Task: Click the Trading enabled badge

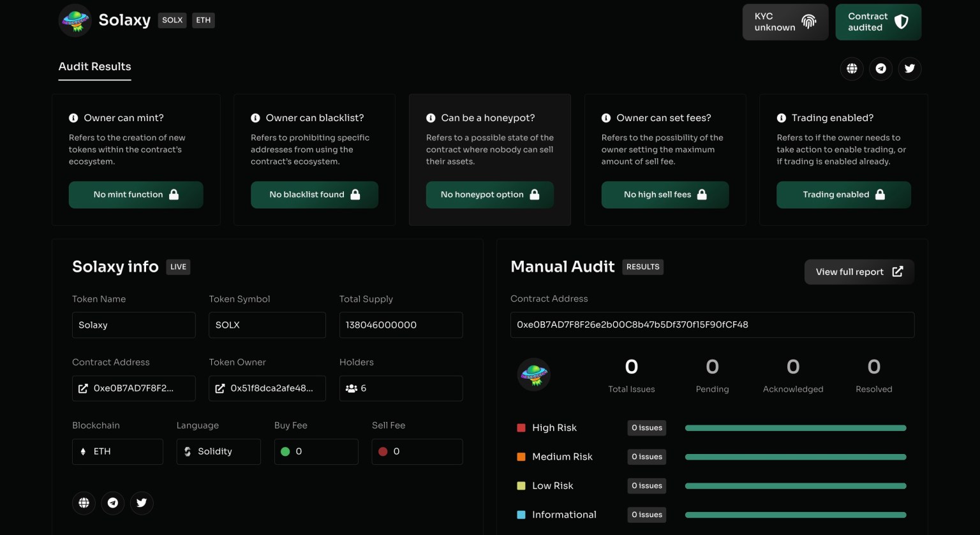Action: [x=843, y=195]
